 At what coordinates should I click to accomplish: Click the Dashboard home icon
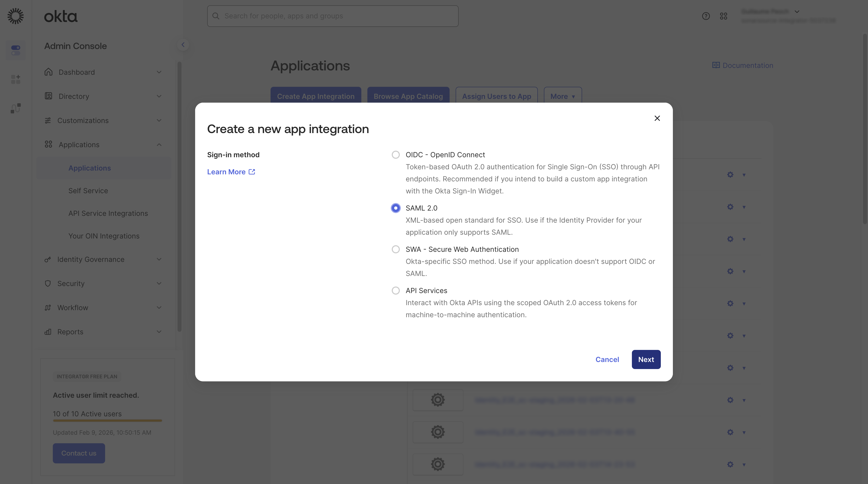point(49,72)
